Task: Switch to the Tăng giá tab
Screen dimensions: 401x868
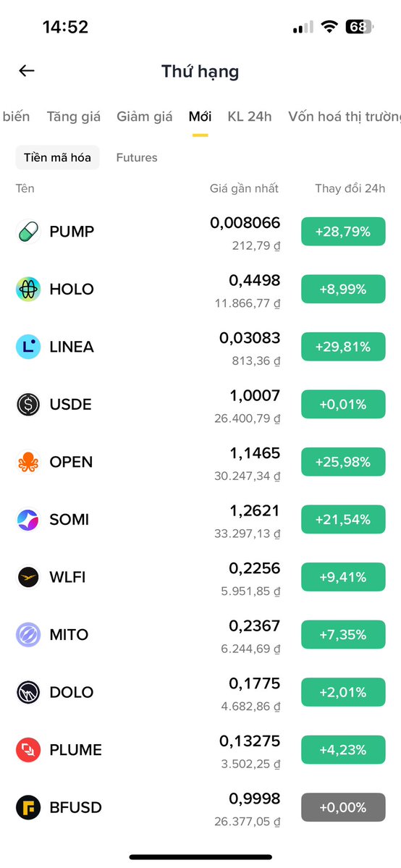Action: [74, 117]
